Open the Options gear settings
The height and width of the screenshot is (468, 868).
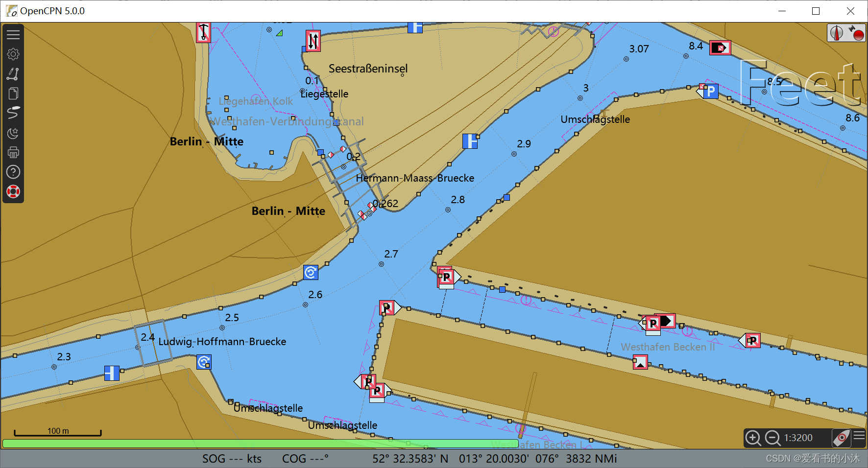[13, 54]
